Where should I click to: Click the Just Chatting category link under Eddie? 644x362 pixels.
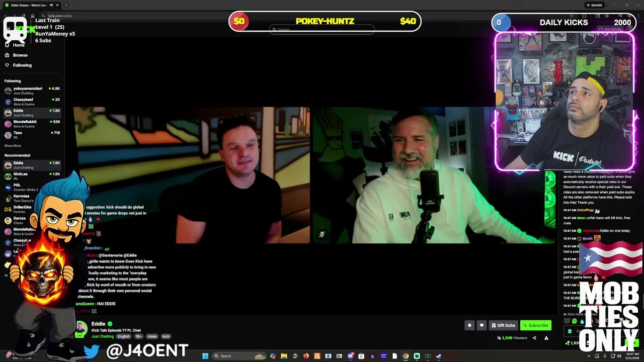click(103, 336)
